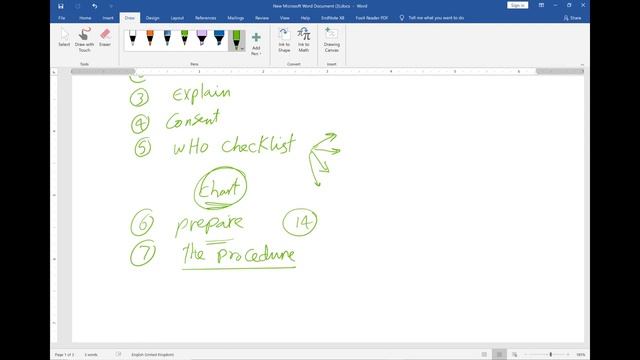
Task: Switch to the Home tab
Action: 85,18
